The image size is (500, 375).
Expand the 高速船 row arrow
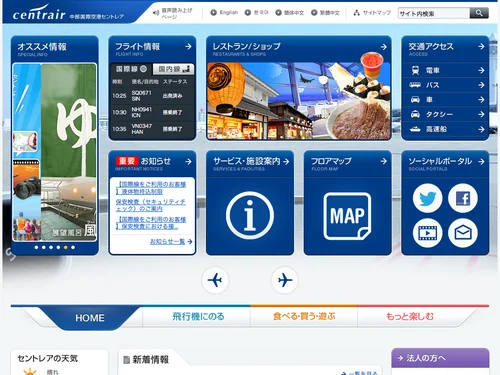click(481, 129)
